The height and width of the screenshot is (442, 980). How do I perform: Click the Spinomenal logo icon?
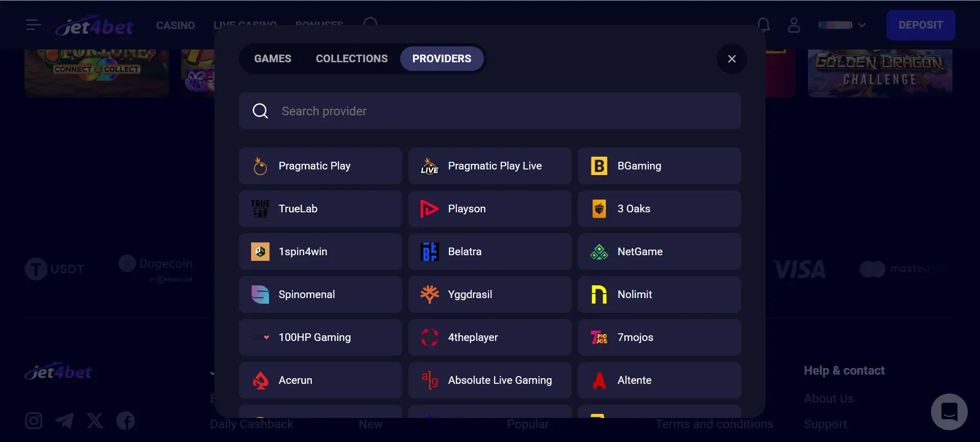pyautogui.click(x=260, y=294)
